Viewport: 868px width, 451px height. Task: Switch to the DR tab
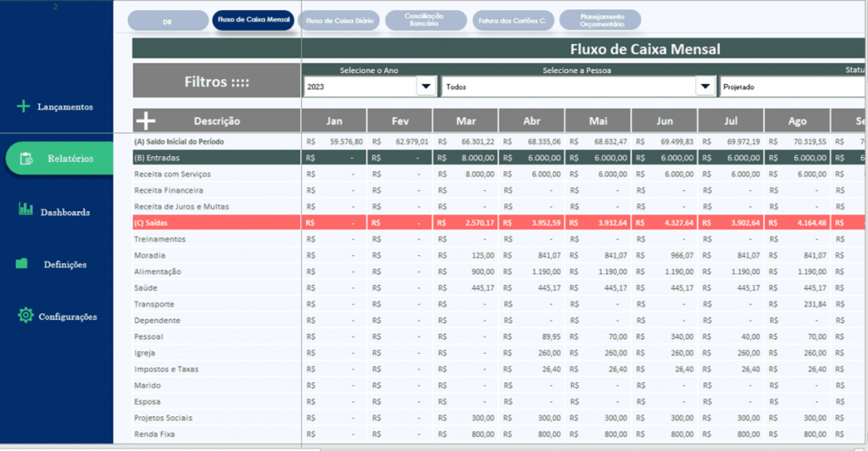click(x=168, y=21)
